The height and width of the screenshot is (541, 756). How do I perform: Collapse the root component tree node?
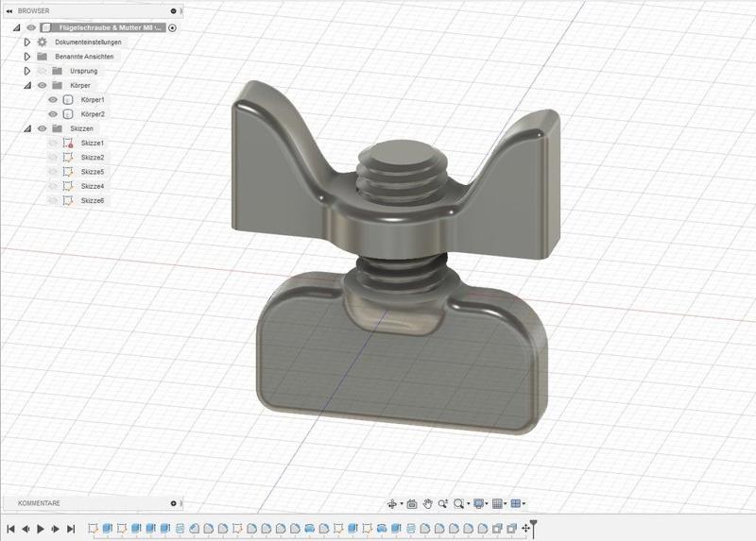(17, 28)
